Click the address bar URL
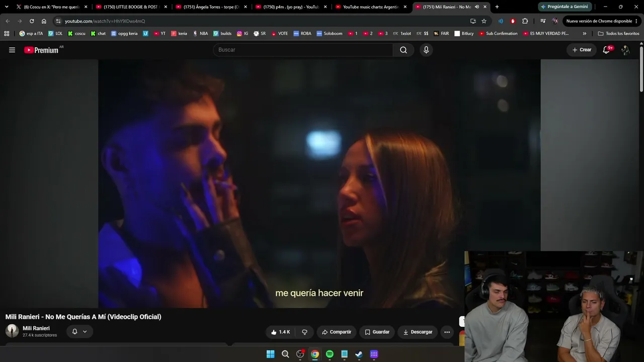 point(105,21)
